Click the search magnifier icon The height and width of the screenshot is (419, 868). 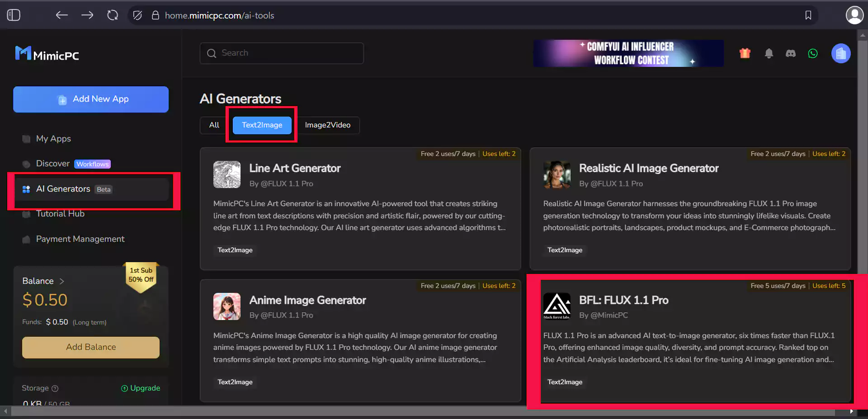tap(212, 53)
